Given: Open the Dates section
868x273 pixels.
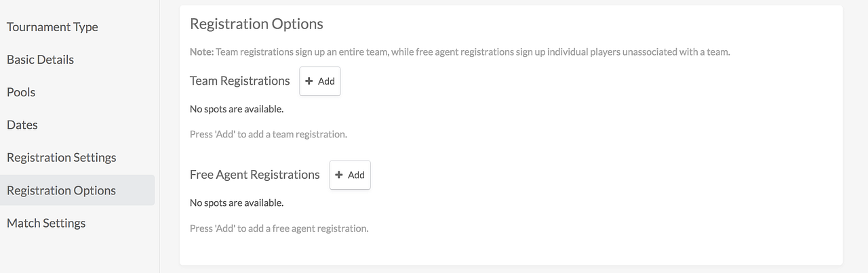Looking at the screenshot, I should click(22, 125).
